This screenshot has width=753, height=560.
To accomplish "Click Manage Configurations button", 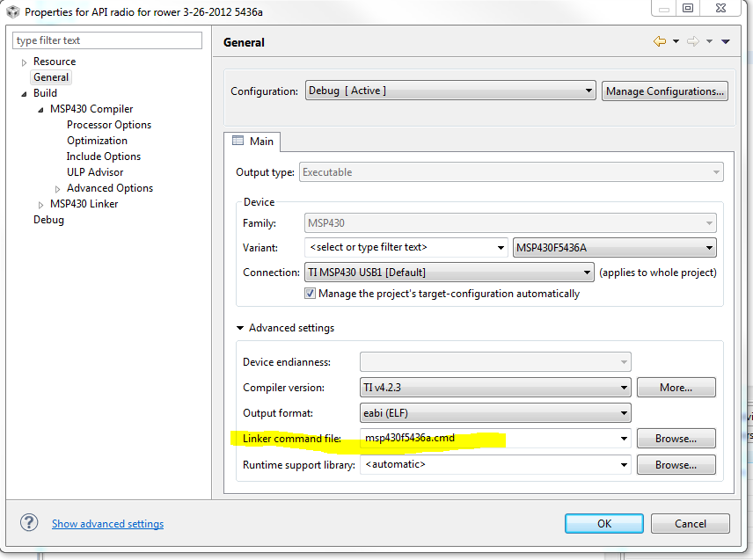I will coord(665,91).
